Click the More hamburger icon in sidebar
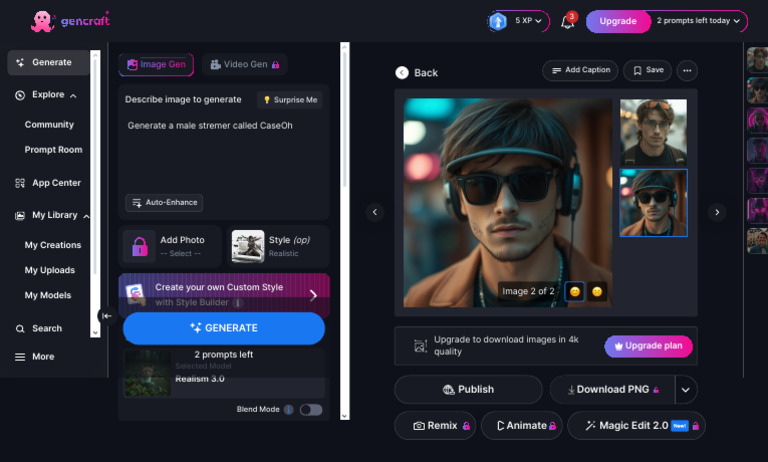This screenshot has width=768, height=462. (20, 357)
